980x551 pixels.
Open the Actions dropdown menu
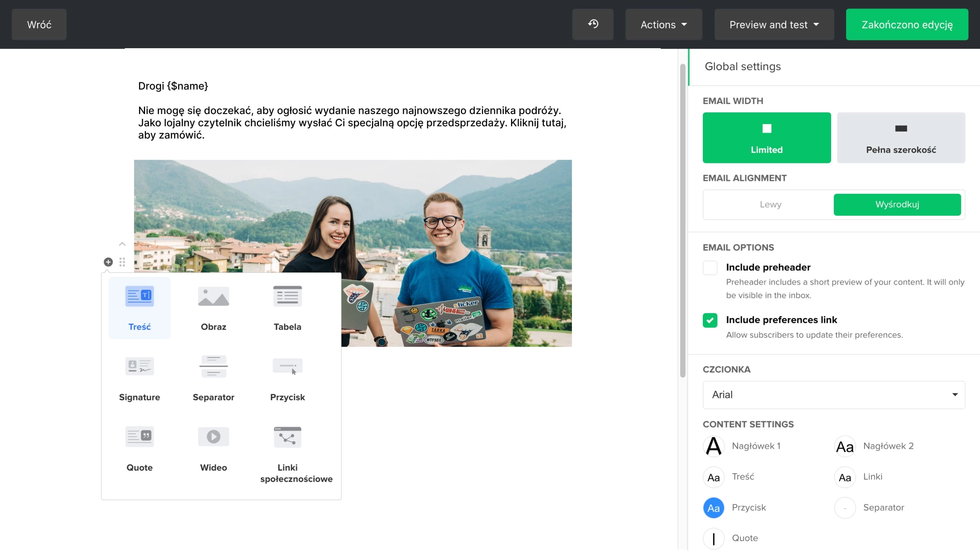click(663, 24)
